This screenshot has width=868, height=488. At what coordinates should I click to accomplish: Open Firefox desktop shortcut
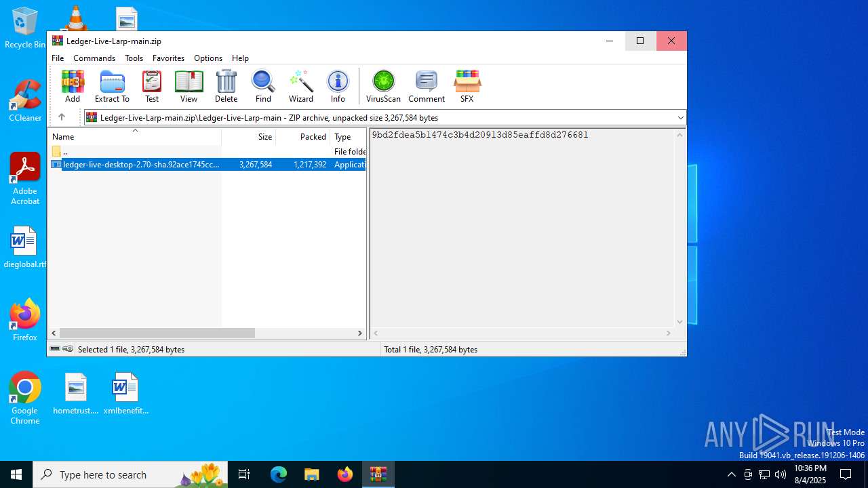pyautogui.click(x=24, y=321)
